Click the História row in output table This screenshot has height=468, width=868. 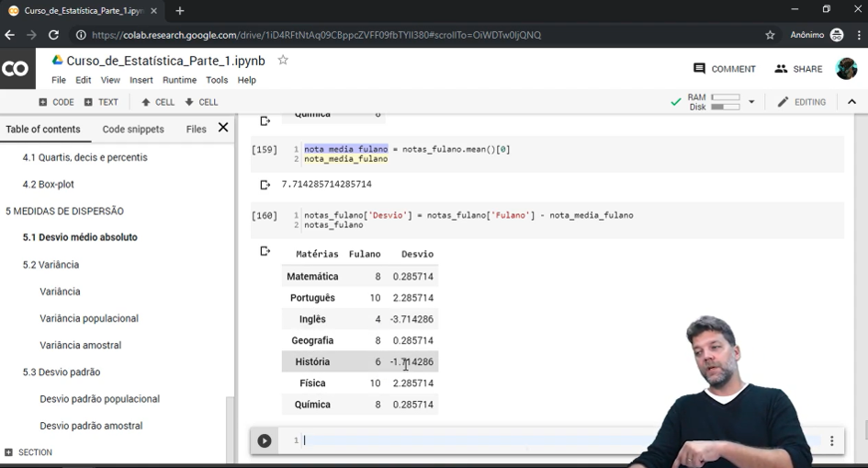click(360, 361)
